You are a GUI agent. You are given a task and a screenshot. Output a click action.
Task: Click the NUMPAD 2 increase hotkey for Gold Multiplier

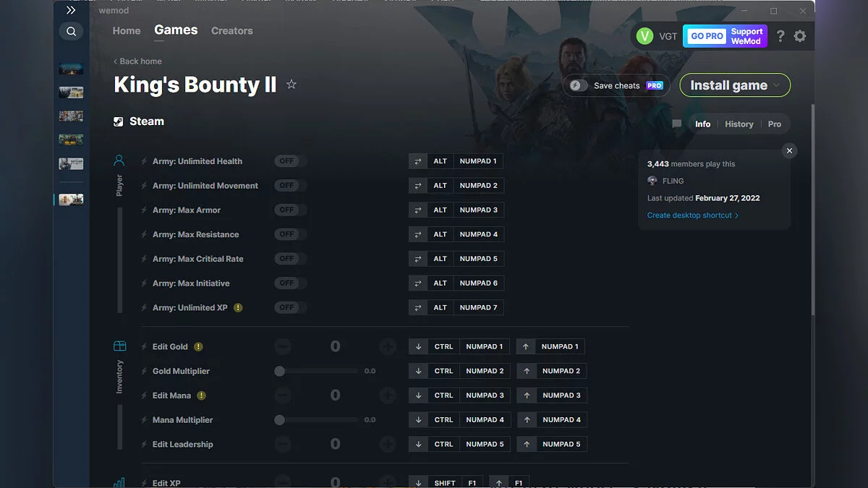(562, 371)
